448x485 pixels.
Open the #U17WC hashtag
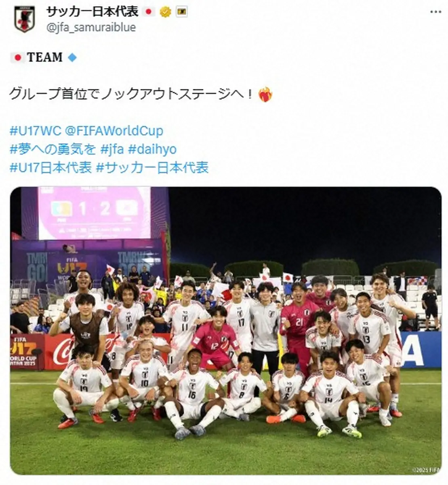click(x=36, y=131)
